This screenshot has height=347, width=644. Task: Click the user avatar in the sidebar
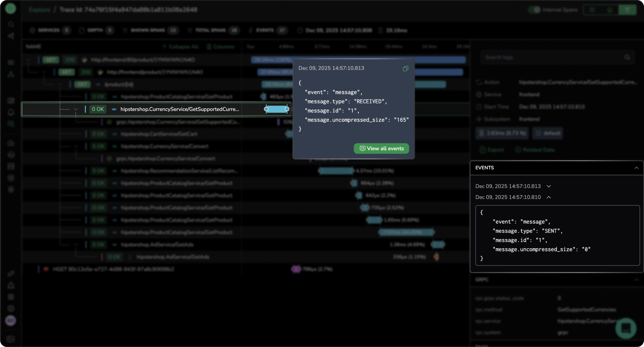coord(11,321)
